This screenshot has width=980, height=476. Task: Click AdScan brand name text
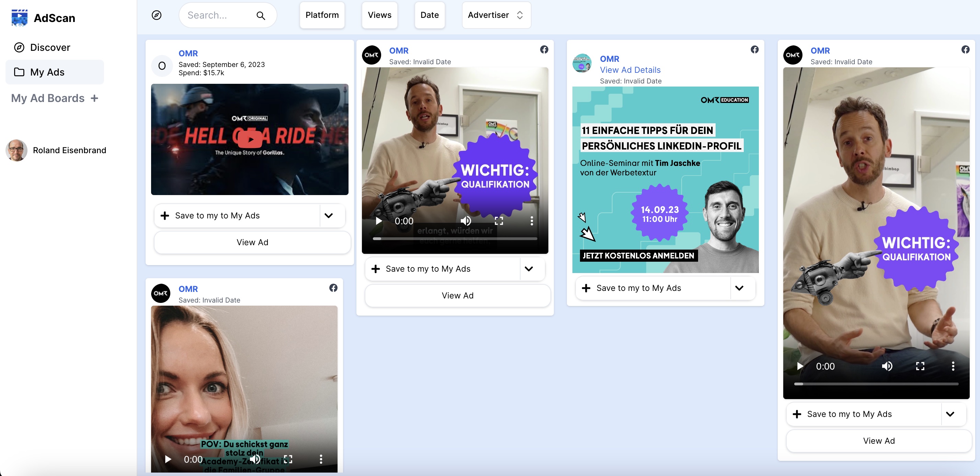coord(54,18)
